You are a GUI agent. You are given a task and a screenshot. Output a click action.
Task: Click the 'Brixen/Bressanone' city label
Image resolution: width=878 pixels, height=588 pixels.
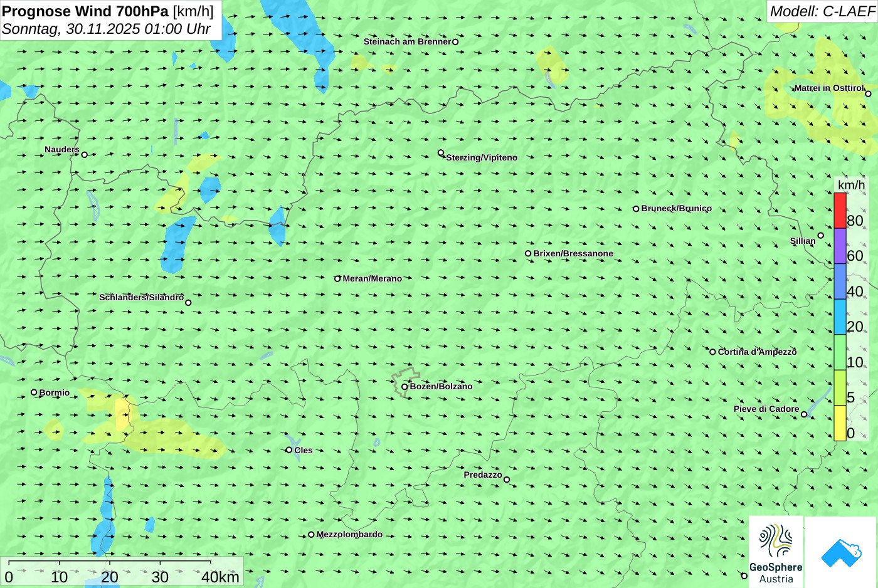(x=573, y=253)
